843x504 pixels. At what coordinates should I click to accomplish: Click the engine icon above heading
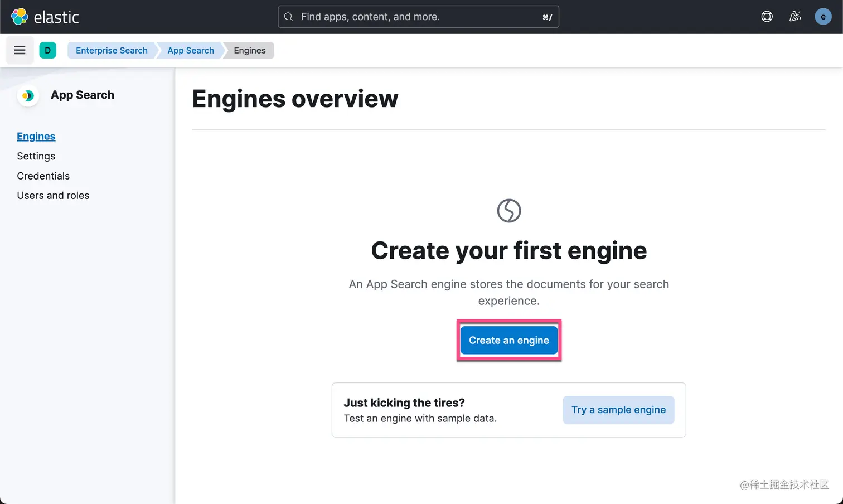(x=509, y=211)
